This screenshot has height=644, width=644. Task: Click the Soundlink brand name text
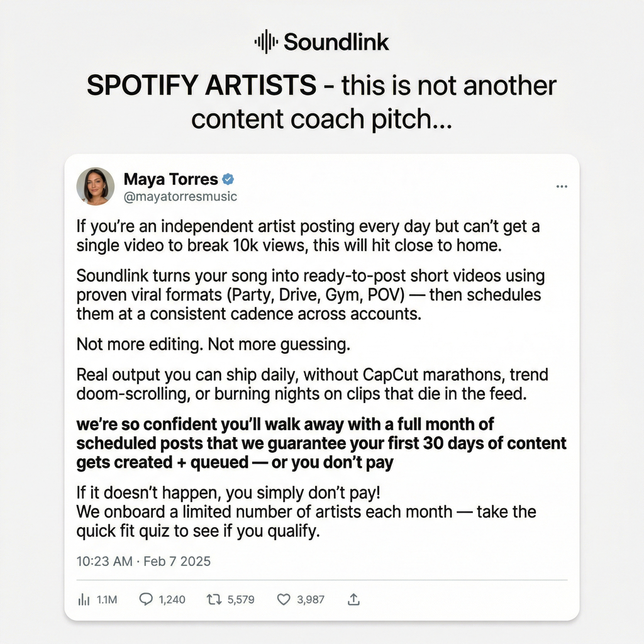coord(336,42)
